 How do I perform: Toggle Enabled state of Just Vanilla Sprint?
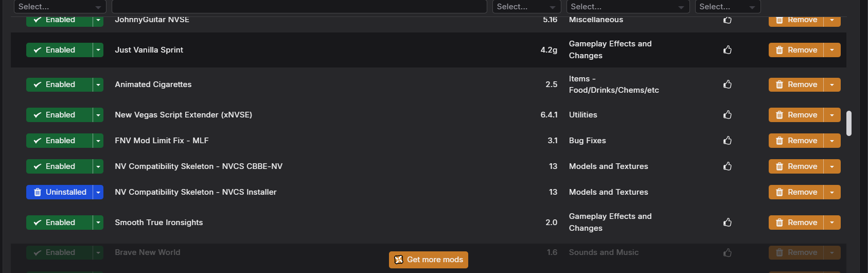59,50
